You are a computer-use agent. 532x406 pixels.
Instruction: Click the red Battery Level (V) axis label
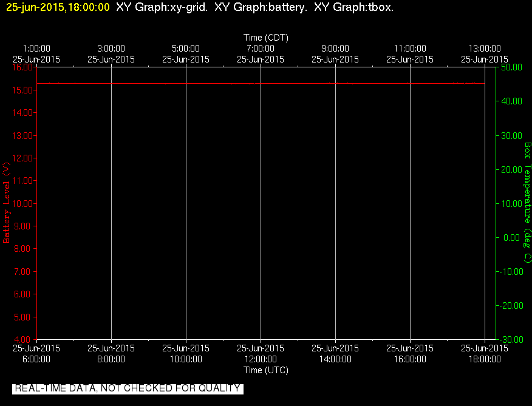7,203
